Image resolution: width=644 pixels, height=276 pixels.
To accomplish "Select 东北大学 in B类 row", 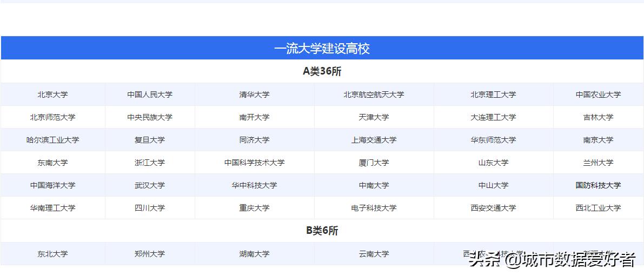I will click(52, 254).
